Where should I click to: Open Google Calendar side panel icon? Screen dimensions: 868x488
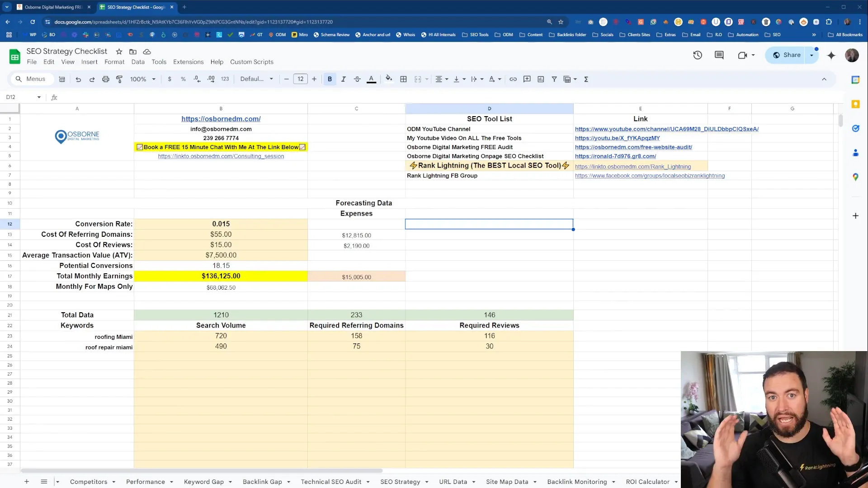pos(855,80)
